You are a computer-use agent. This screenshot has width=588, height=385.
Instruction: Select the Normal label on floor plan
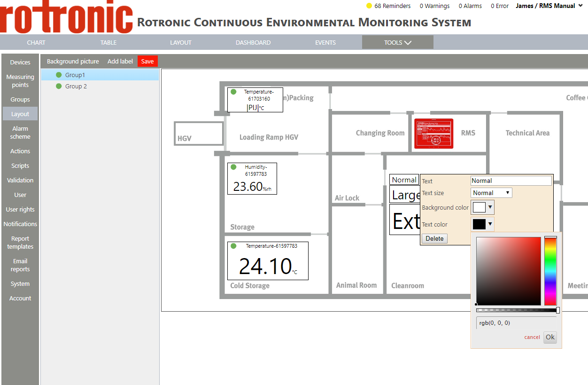click(404, 180)
